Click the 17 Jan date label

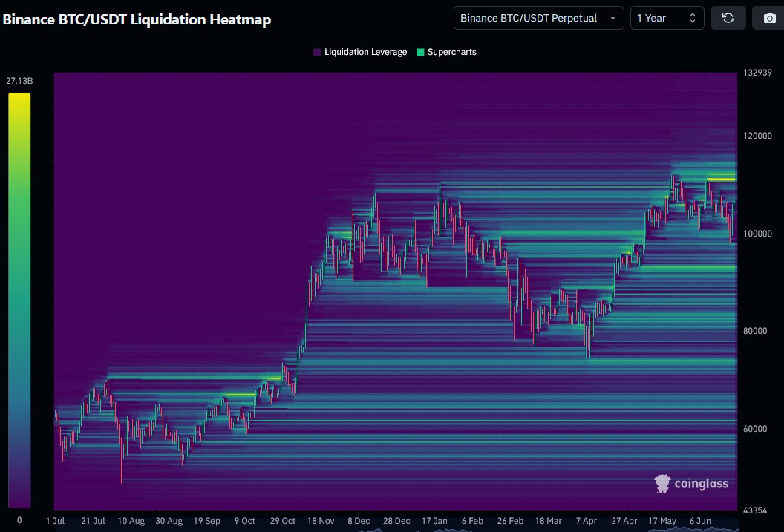[x=434, y=521]
